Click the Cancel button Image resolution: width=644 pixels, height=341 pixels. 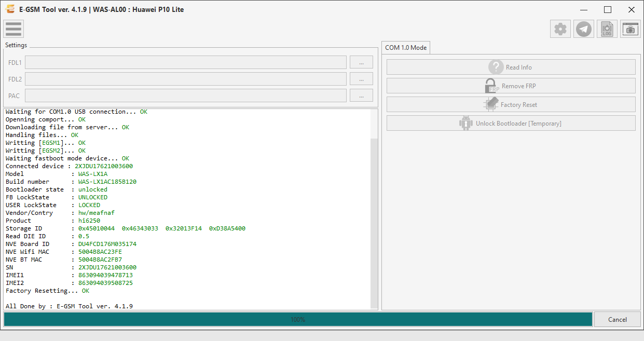(618, 319)
